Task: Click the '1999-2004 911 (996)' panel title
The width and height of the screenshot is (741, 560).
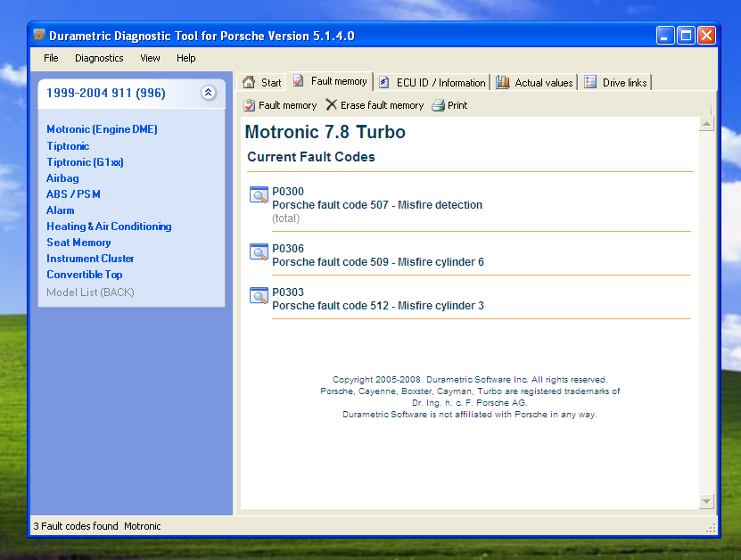Action: point(106,93)
